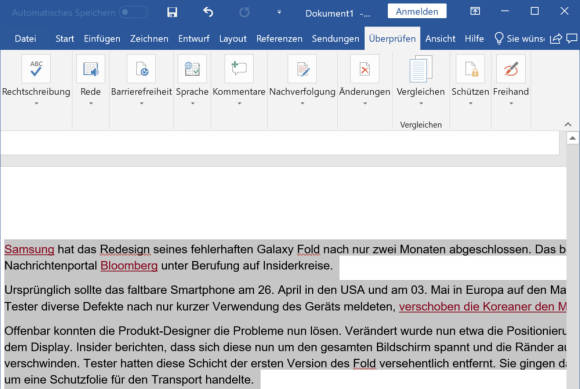Click the greyed Redo icon
The image size is (580, 389).
coord(244,13)
